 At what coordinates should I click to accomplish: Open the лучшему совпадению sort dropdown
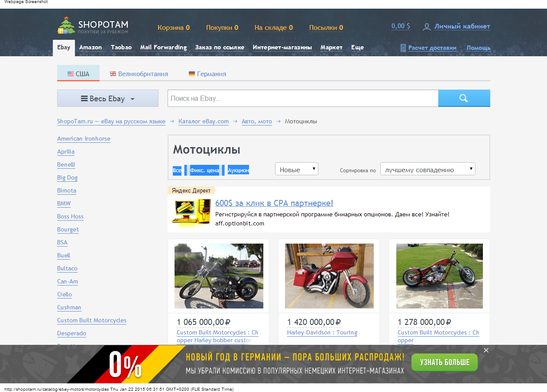[428, 169]
